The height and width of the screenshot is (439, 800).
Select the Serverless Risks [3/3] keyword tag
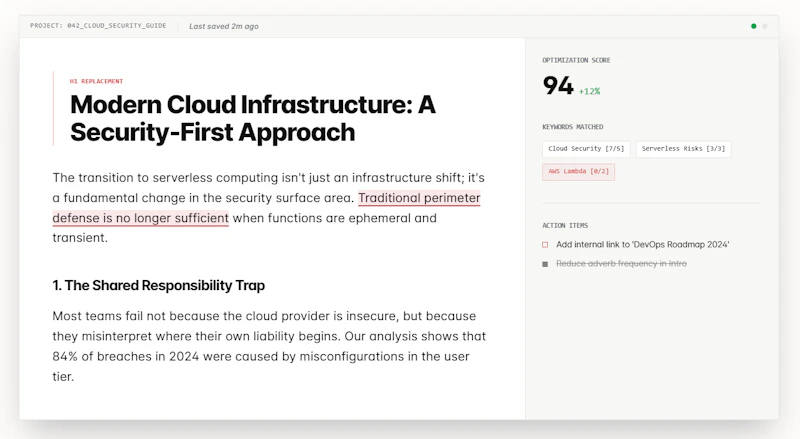tap(683, 149)
